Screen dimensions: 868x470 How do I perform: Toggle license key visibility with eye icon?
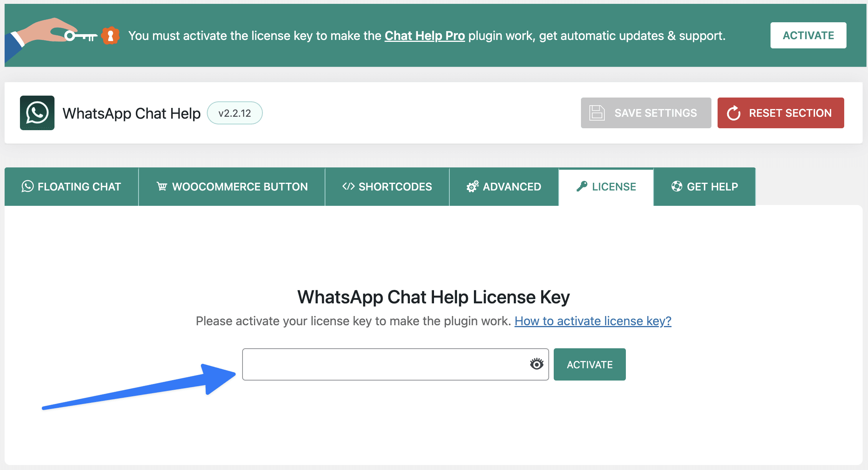tap(537, 364)
